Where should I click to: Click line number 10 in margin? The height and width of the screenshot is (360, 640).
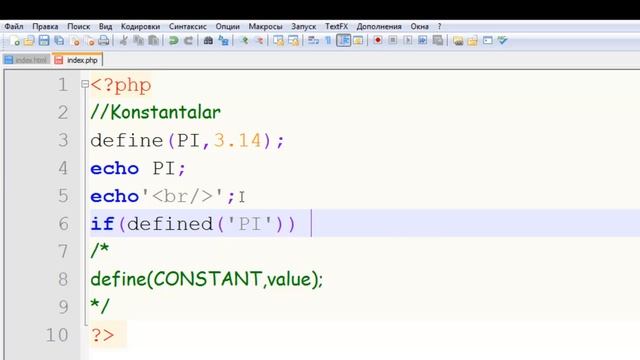pos(57,335)
